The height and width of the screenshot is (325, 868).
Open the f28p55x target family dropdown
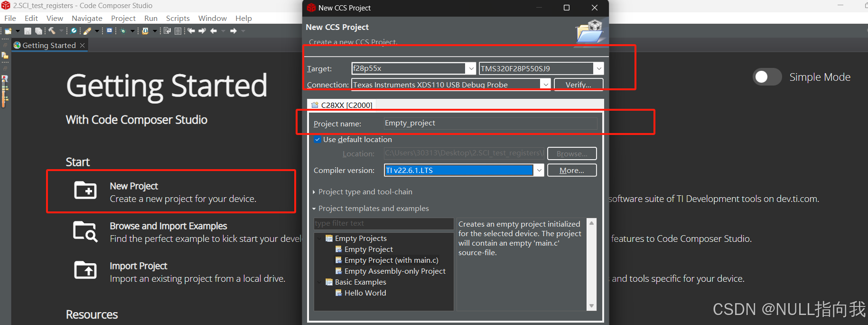471,68
